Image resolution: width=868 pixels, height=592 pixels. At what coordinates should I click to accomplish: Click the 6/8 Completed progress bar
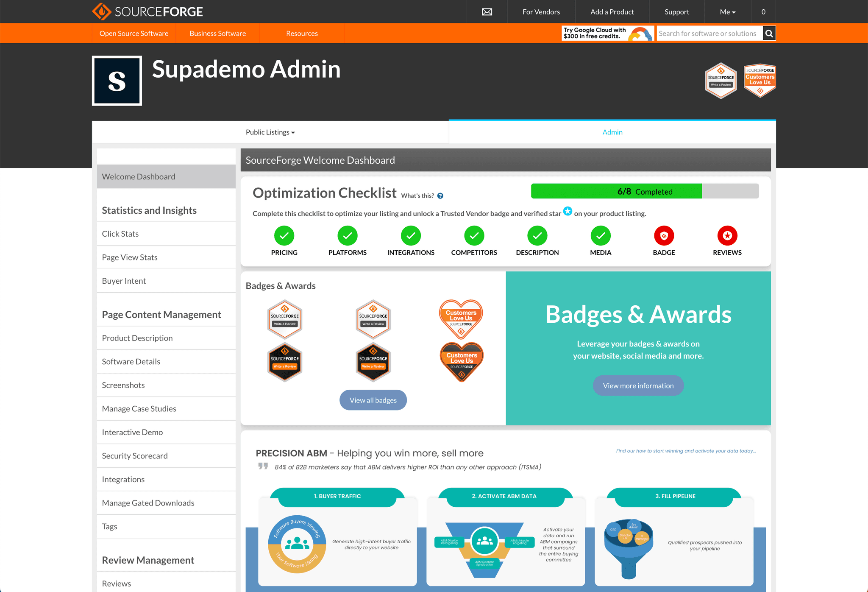pos(645,191)
